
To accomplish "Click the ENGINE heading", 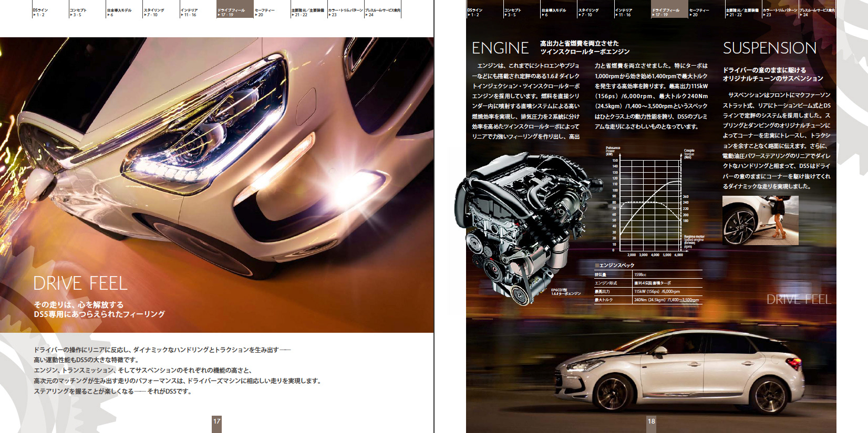I will 500,48.
